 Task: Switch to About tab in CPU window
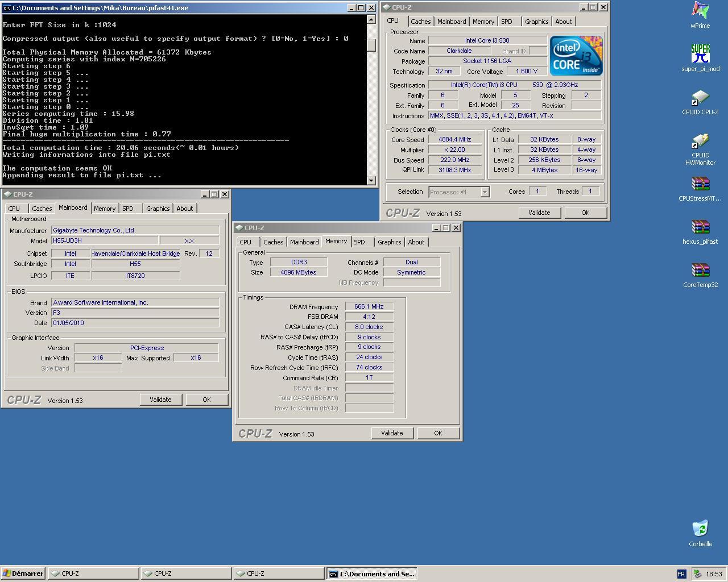(x=564, y=22)
